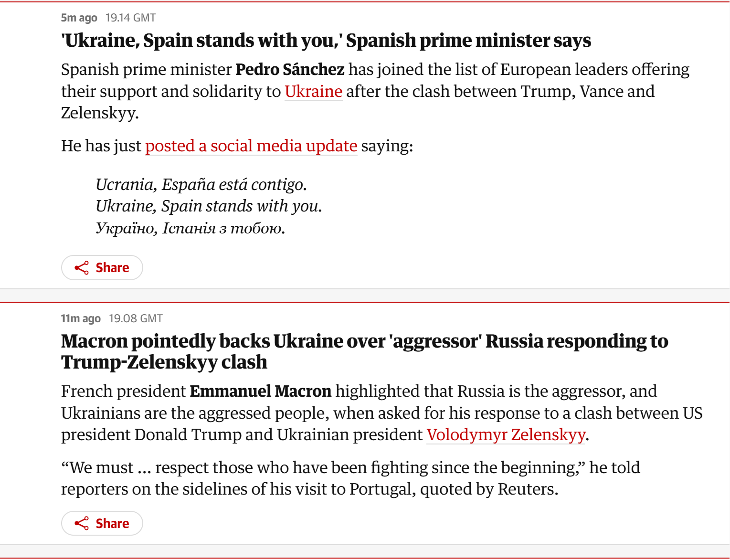The image size is (730, 560).
Task: Click the share icon under Macron post
Action: pos(82,524)
